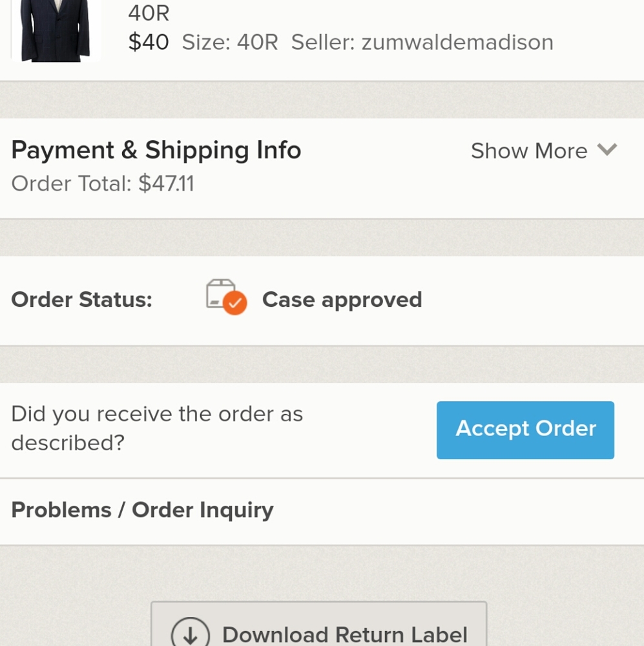Select the Case approved status text
Screen dimensions: 644x646
342,300
